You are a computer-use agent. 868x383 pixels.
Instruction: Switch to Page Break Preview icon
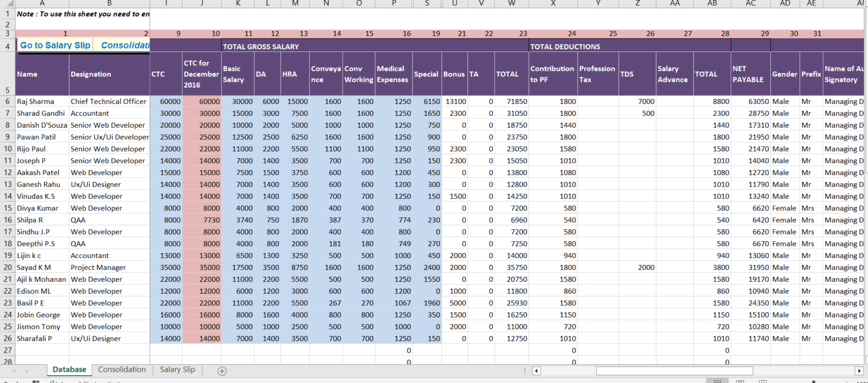point(763,381)
